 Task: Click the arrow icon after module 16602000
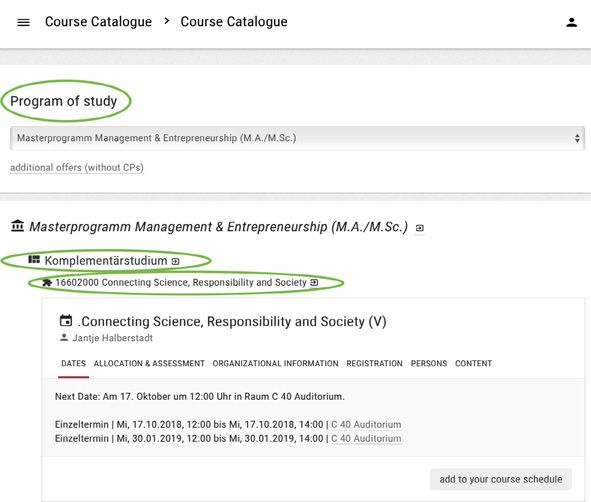point(314,282)
